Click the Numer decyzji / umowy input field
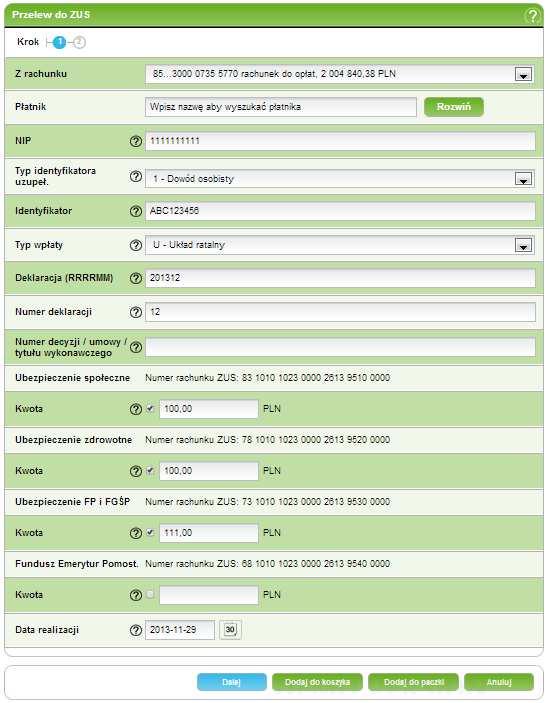Screen dimensions: 548x703 coord(340,347)
